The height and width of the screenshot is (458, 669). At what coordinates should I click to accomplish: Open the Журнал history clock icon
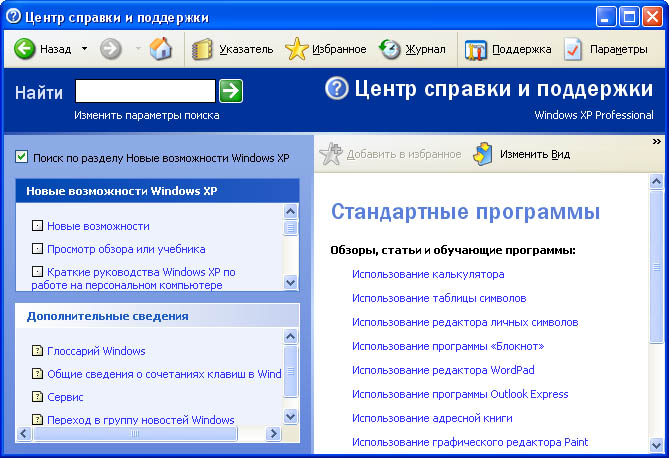pos(390,49)
